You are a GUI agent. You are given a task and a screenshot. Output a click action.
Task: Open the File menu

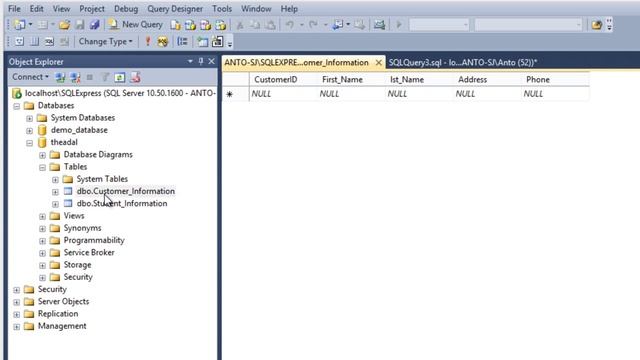coord(14,9)
